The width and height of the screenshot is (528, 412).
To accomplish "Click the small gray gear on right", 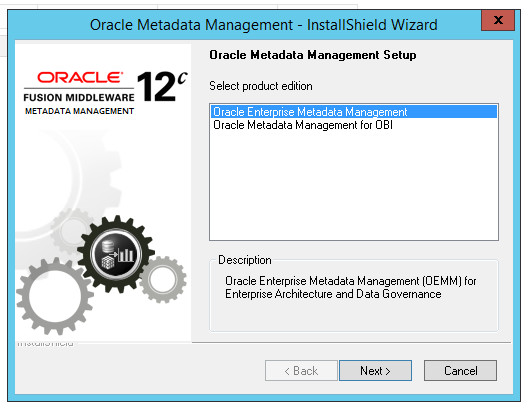I will point(163,279).
